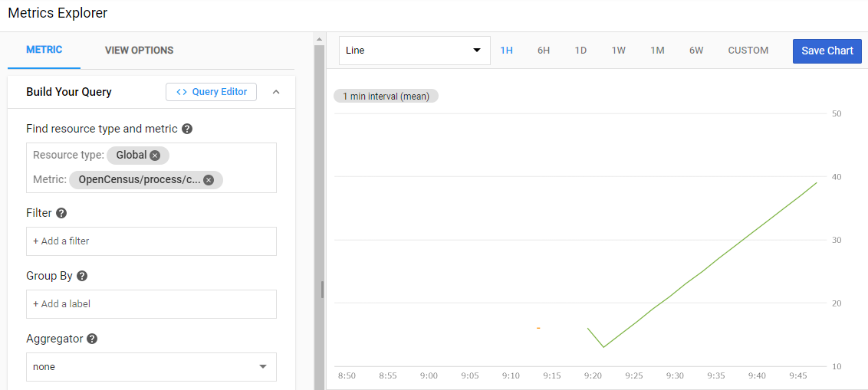The height and width of the screenshot is (390, 868).
Task: Open help for Find resource type and metric
Action: point(187,129)
